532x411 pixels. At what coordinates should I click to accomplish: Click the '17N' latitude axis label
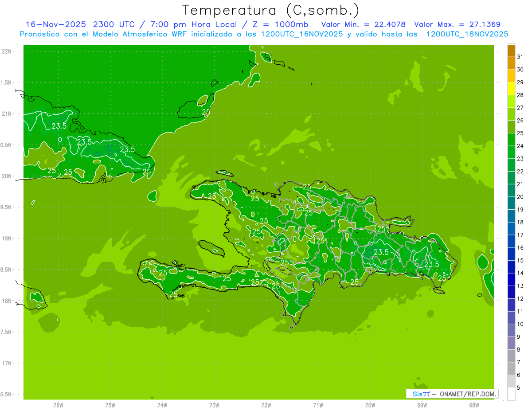click(x=8, y=363)
